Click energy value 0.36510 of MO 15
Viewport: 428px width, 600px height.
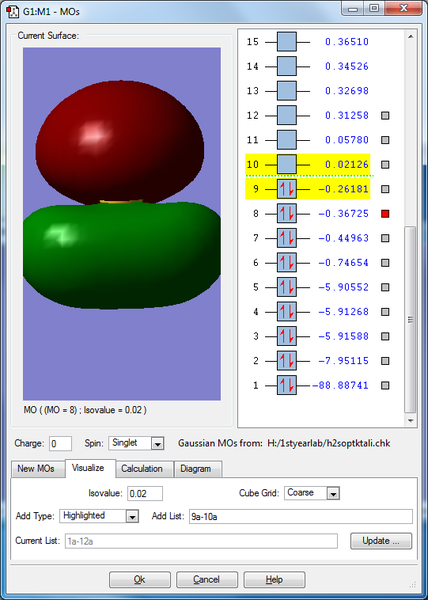click(347, 42)
